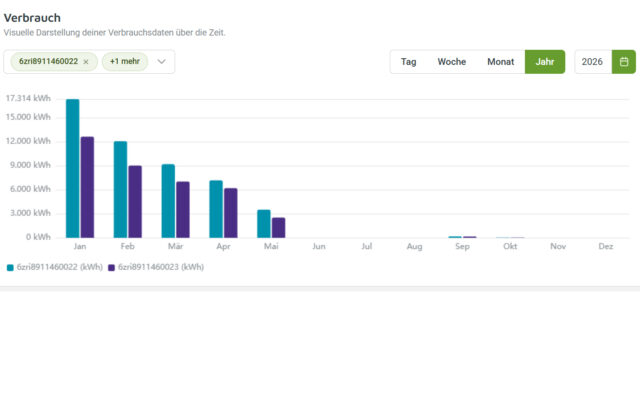The width and height of the screenshot is (640, 400).
Task: Click the 12.000 kWh axis value
Action: tap(28, 141)
